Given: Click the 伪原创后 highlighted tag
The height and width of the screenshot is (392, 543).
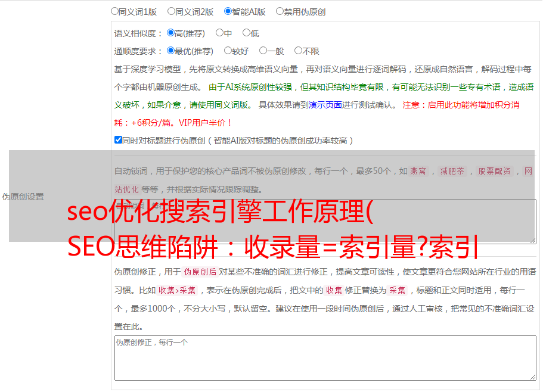Looking at the screenshot, I should 200,272.
